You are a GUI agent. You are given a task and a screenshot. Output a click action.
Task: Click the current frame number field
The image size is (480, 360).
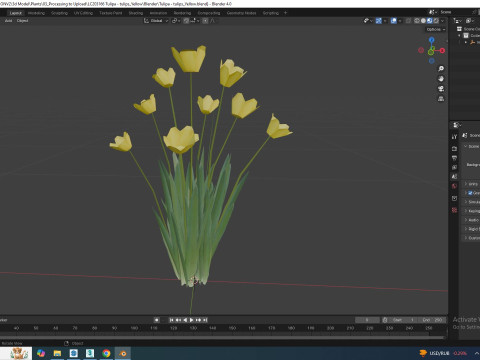(367, 320)
